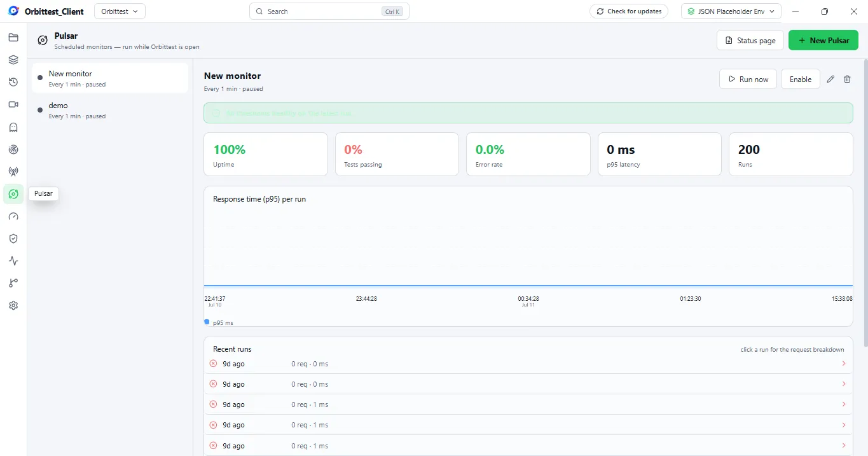The height and width of the screenshot is (456, 868).
Task: Expand the last visible run row chevron
Action: coord(844,445)
